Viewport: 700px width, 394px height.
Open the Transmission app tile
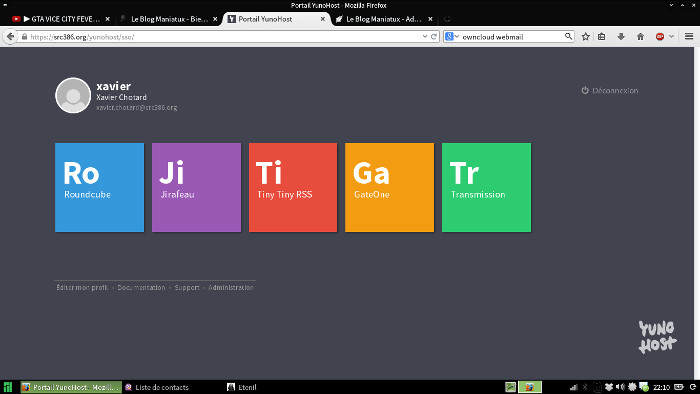coord(487,187)
